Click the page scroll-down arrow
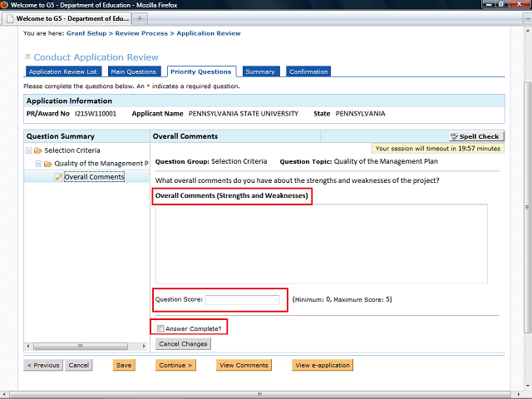This screenshot has height=399, width=532. click(x=527, y=386)
